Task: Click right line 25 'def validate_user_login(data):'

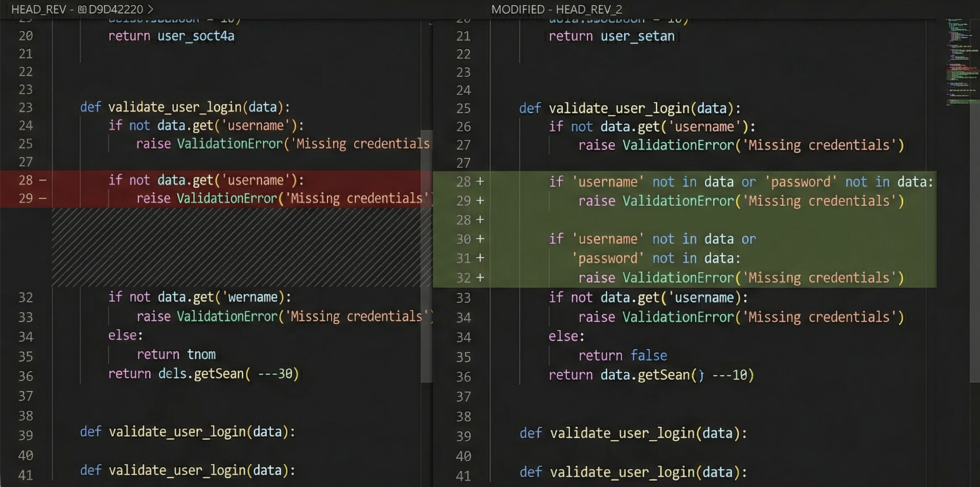Action: coord(630,108)
